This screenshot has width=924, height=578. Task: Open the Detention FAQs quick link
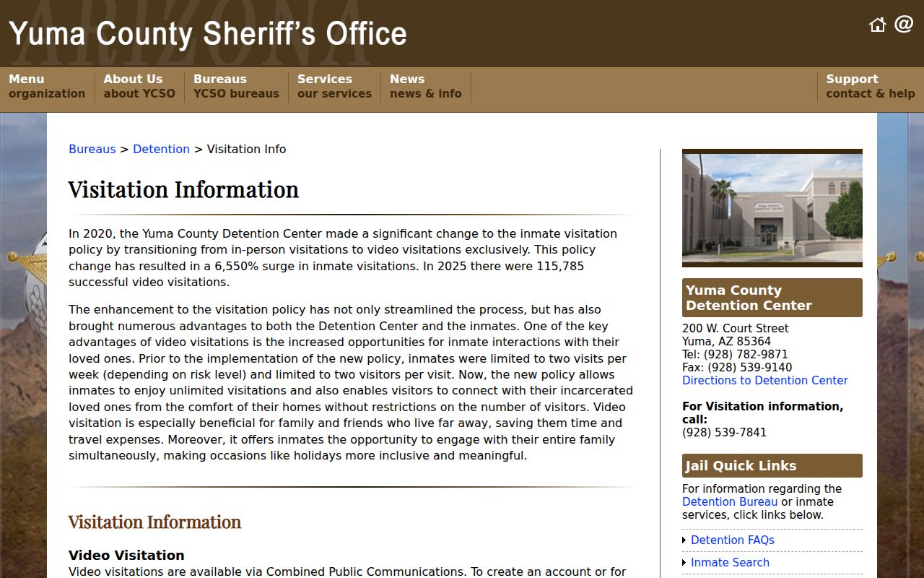pyautogui.click(x=733, y=540)
